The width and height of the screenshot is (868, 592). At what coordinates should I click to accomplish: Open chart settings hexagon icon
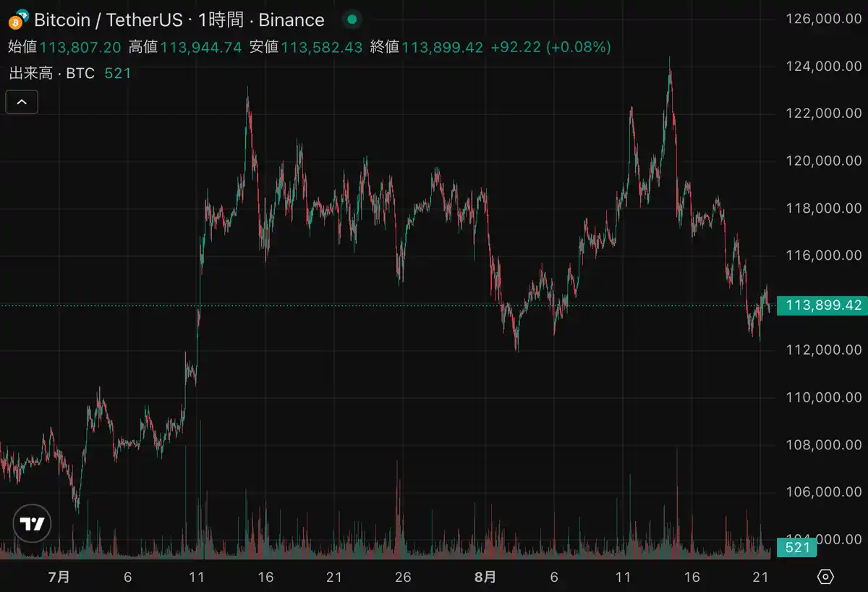pos(825,577)
